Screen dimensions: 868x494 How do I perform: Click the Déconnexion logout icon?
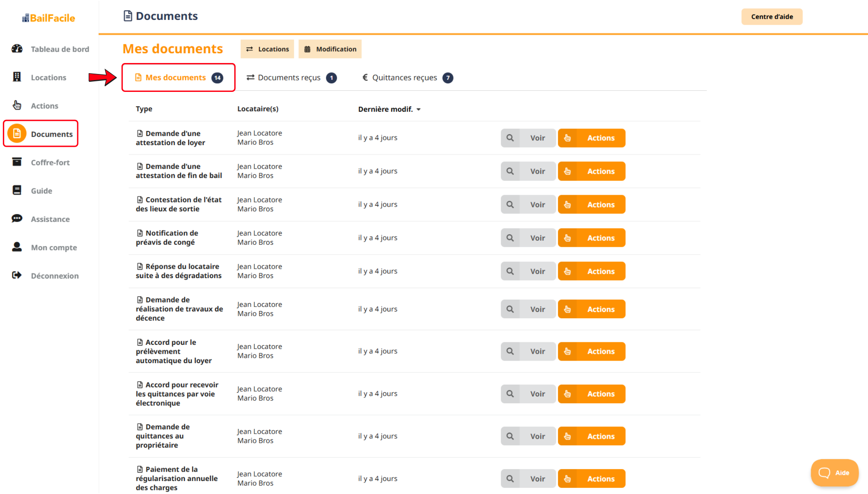[x=17, y=275]
